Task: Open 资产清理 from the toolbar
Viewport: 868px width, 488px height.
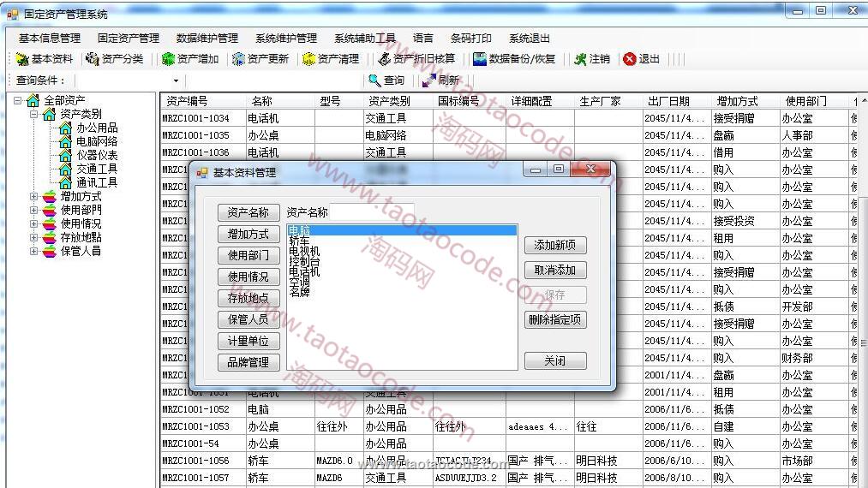Action: pos(309,59)
